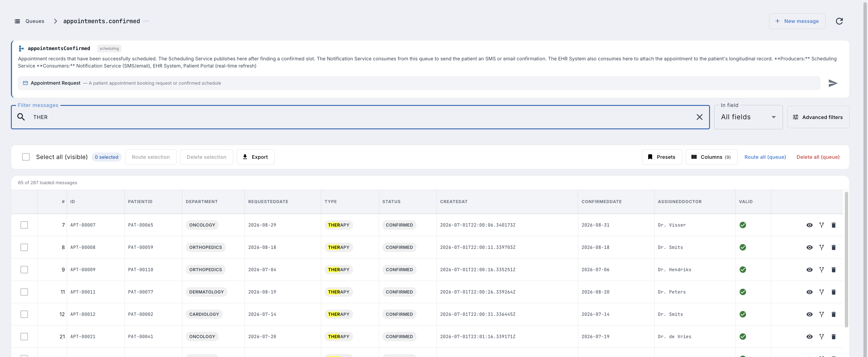The width and height of the screenshot is (868, 357).
Task: Click the table's vertical scrollbar
Action: coord(846,259)
